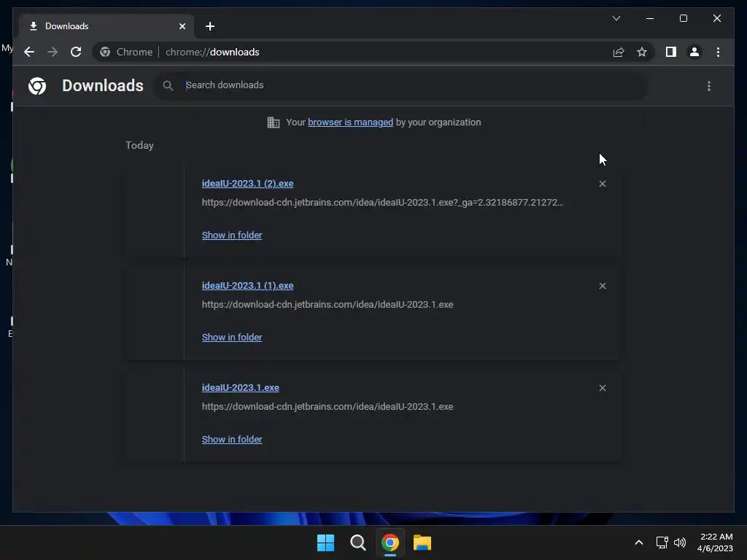747x560 pixels.
Task: Click the URL ending with _ga=2.32186877
Action: pyautogui.click(x=382, y=203)
